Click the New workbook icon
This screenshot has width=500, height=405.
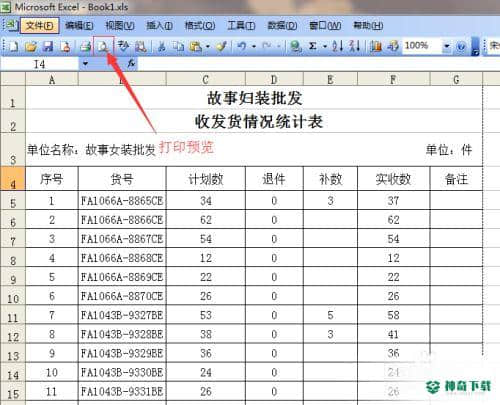click(x=14, y=46)
